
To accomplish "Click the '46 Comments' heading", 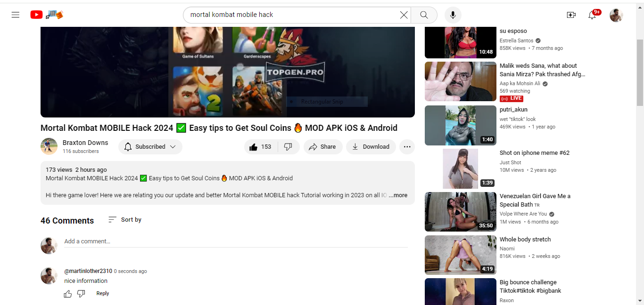I will pos(67,221).
